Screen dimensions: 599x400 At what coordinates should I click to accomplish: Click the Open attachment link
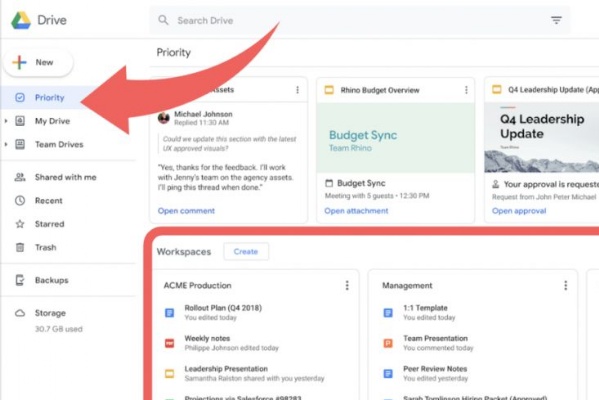pos(356,211)
